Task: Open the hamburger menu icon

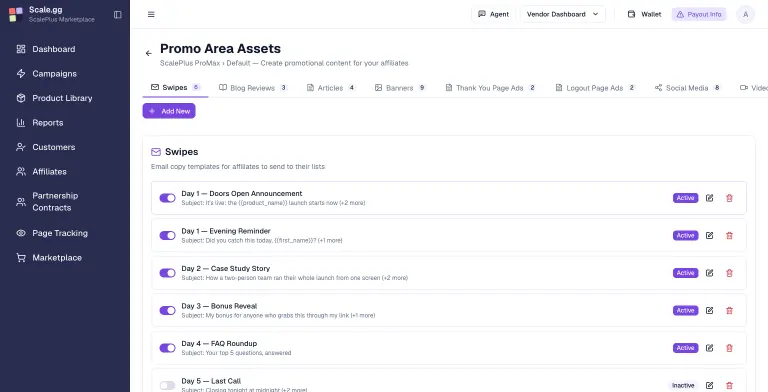Action: (151, 14)
